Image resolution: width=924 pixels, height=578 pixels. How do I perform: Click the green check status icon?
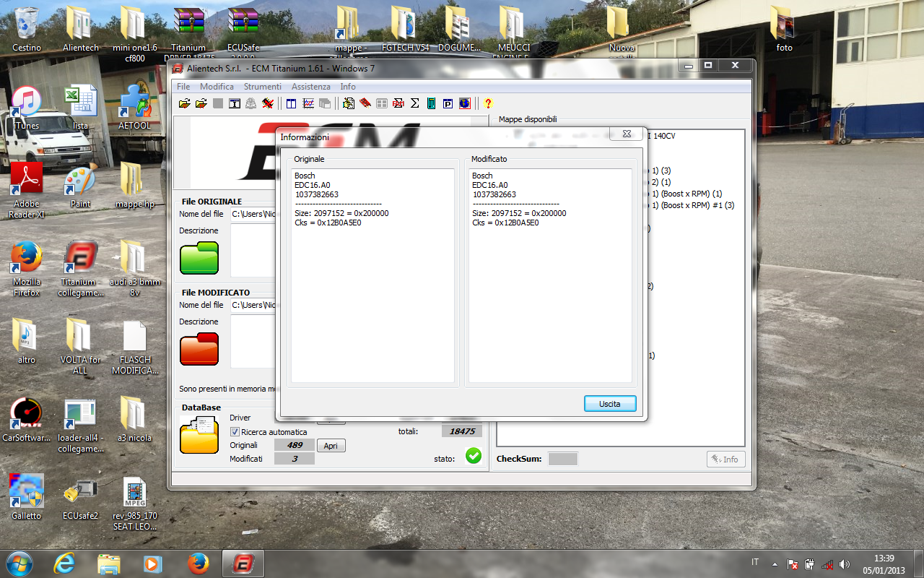[x=474, y=456]
